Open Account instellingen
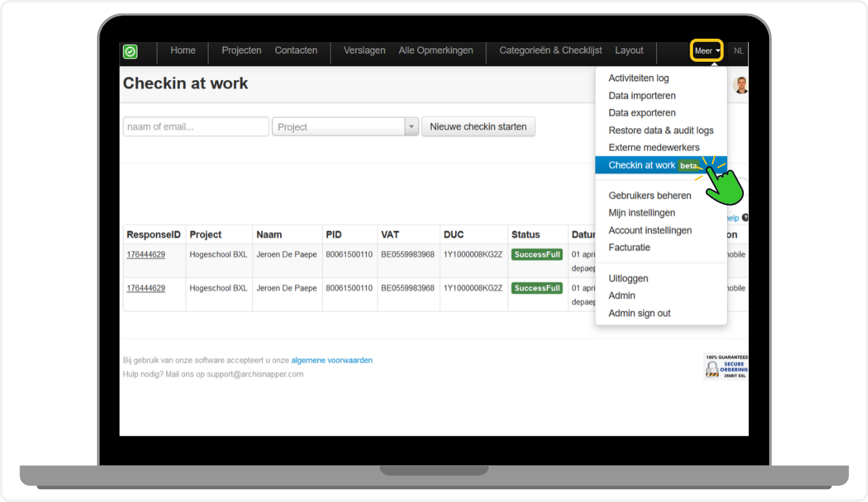The width and height of the screenshot is (868, 502). pos(661,230)
